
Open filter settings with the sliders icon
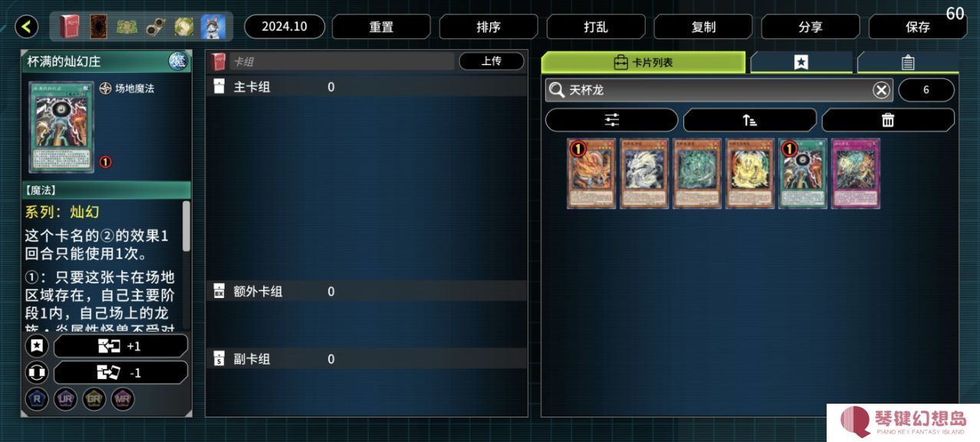611,120
